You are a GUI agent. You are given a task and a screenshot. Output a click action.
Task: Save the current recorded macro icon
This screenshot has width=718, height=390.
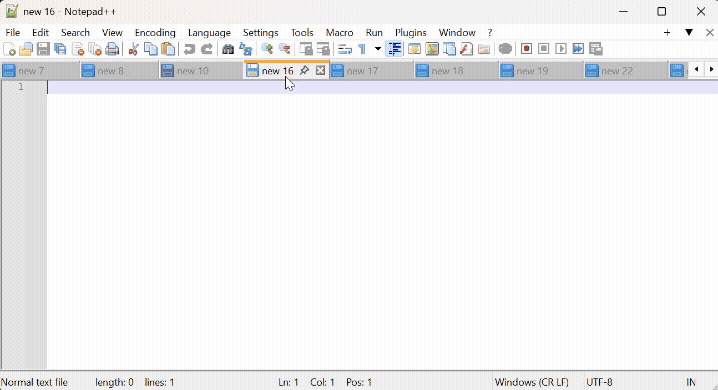(x=596, y=49)
